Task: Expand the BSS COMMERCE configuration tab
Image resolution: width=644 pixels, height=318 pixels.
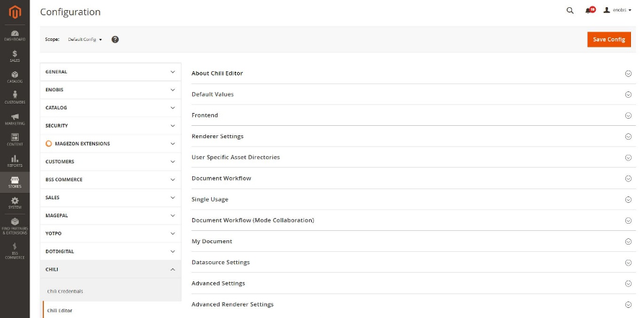Action: [110, 180]
